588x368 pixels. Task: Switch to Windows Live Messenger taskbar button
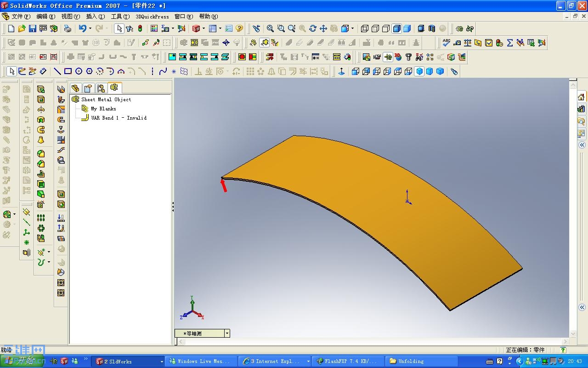click(201, 362)
